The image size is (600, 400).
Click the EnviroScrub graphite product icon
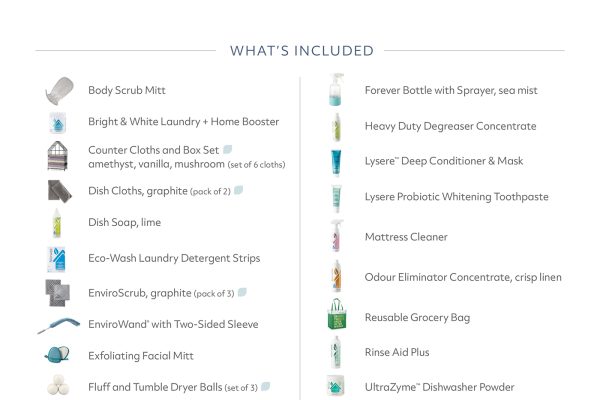(x=57, y=292)
